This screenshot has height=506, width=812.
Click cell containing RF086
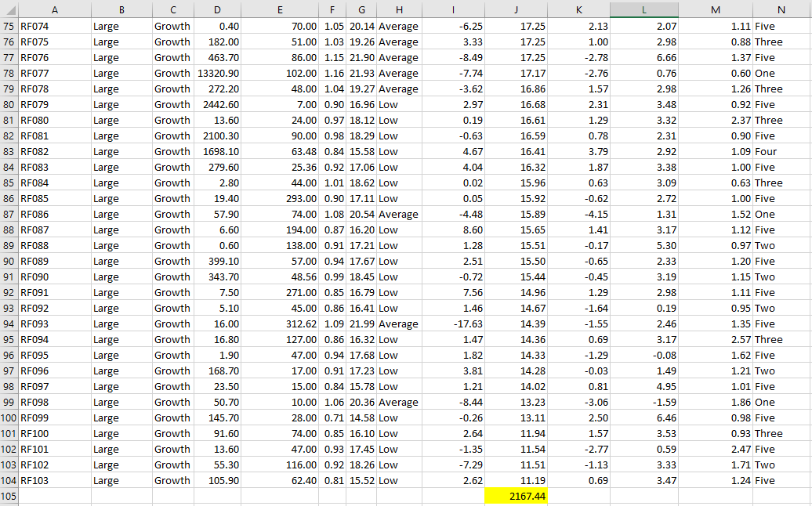(55, 214)
